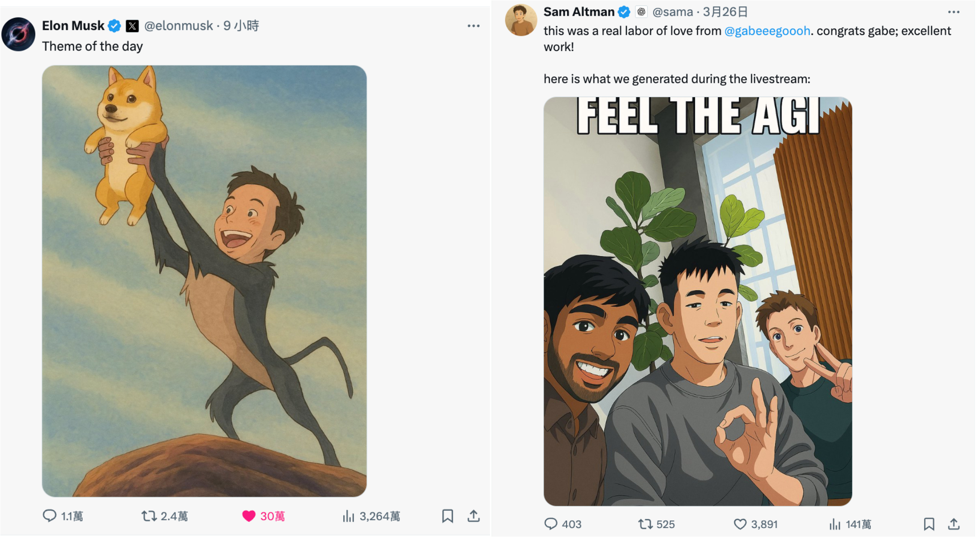
Task: Share Sam Altman's tweet
Action: pyautogui.click(x=954, y=524)
